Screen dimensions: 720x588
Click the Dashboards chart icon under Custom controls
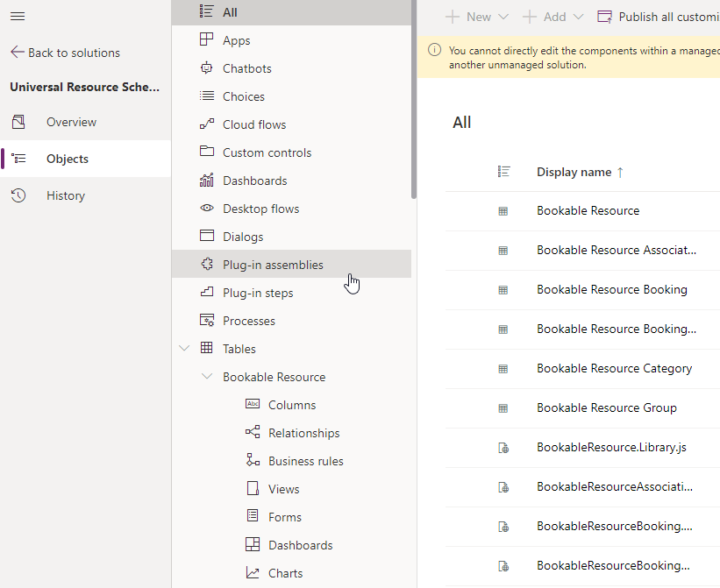click(206, 180)
